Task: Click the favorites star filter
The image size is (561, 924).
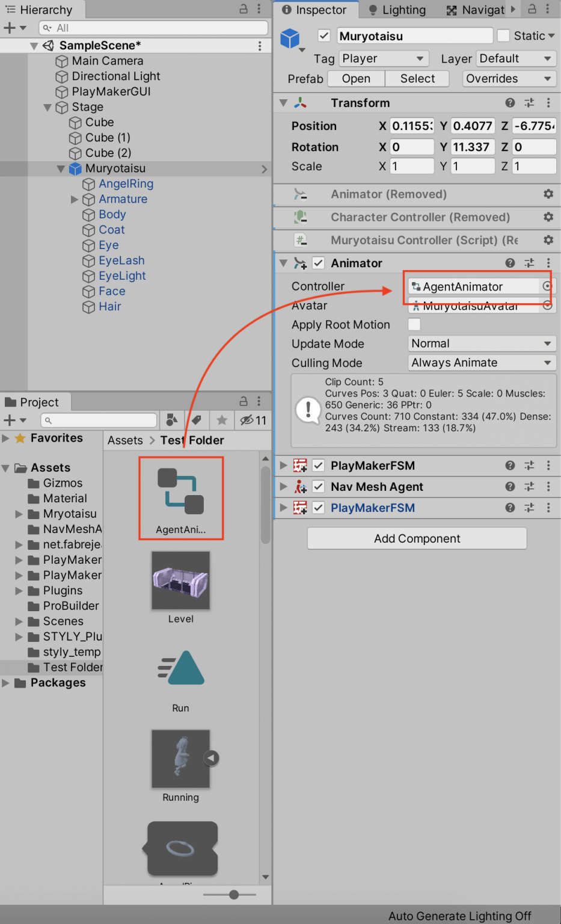Action: tap(221, 420)
